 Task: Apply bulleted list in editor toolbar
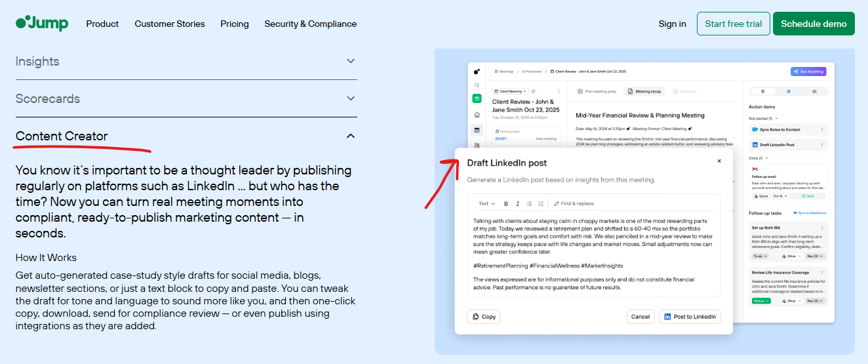pos(529,204)
